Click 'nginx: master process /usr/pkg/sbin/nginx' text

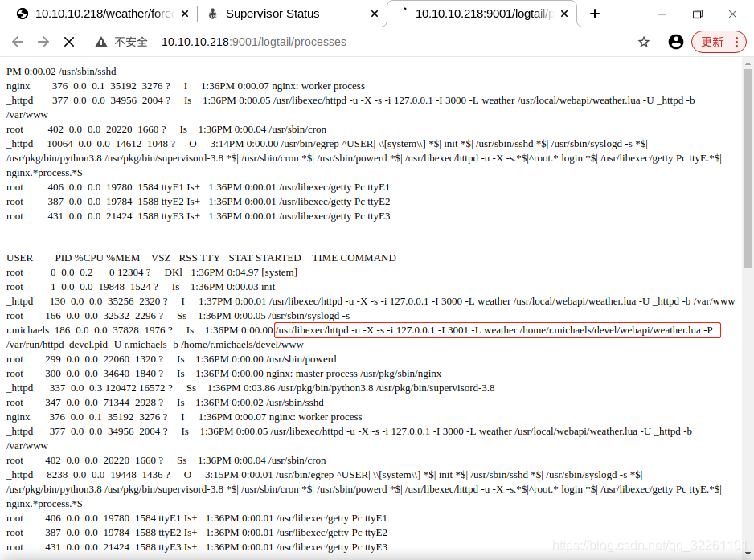click(x=354, y=374)
